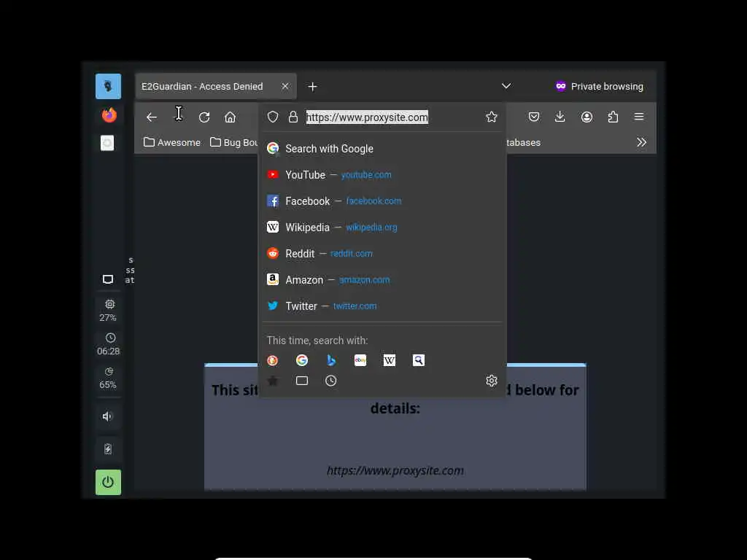Close the E2Guardian - Access Denied tab
The image size is (747, 560).
[285, 86]
